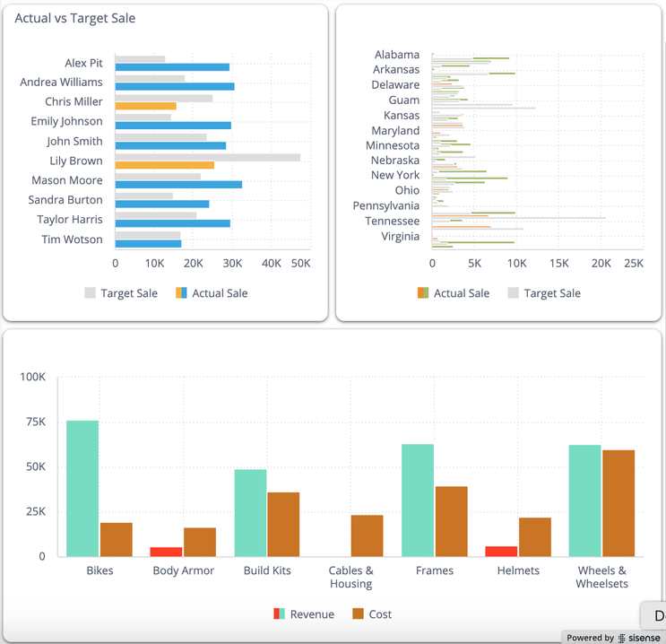Click the Wheels & Wheelsets Cost bar
The image size is (666, 644).
(618, 502)
